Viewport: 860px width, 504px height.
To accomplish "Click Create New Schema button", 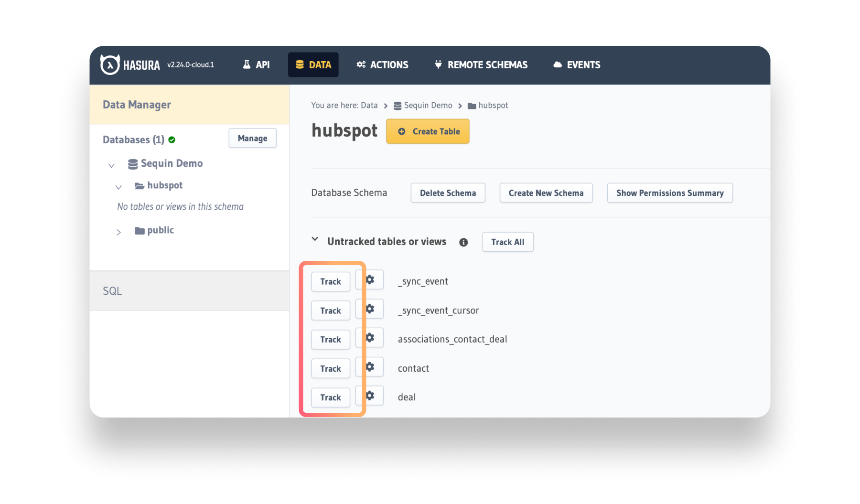I will (x=546, y=193).
